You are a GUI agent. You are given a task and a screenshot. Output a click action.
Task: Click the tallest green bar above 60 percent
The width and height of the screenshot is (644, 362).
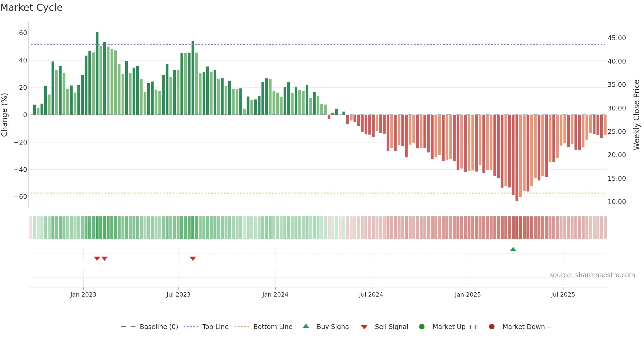tap(97, 73)
